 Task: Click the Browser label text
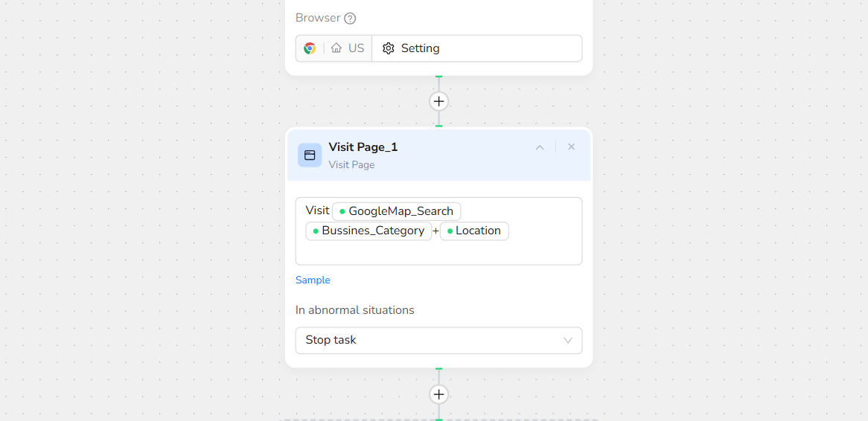[318, 19]
